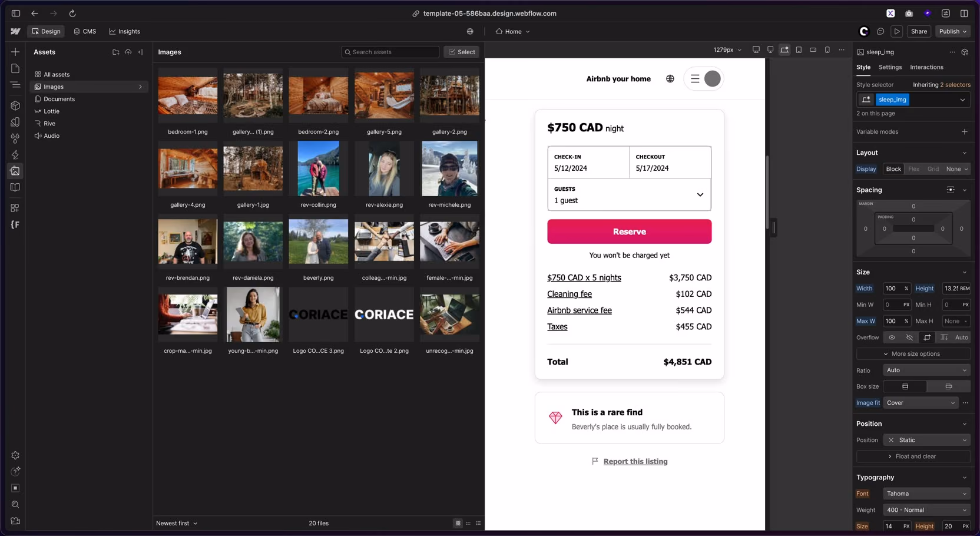Screen dimensions: 980x536
Task: Switch to the CMS mode tab
Action: coord(85,31)
